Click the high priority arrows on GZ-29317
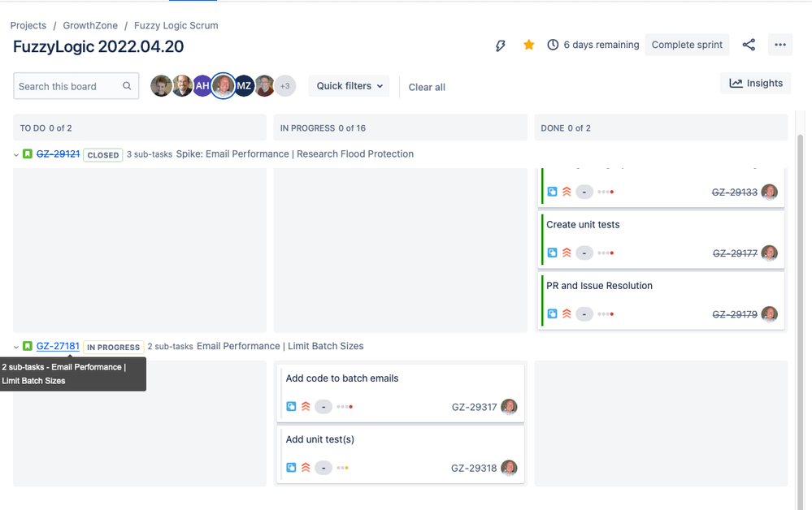 [306, 406]
